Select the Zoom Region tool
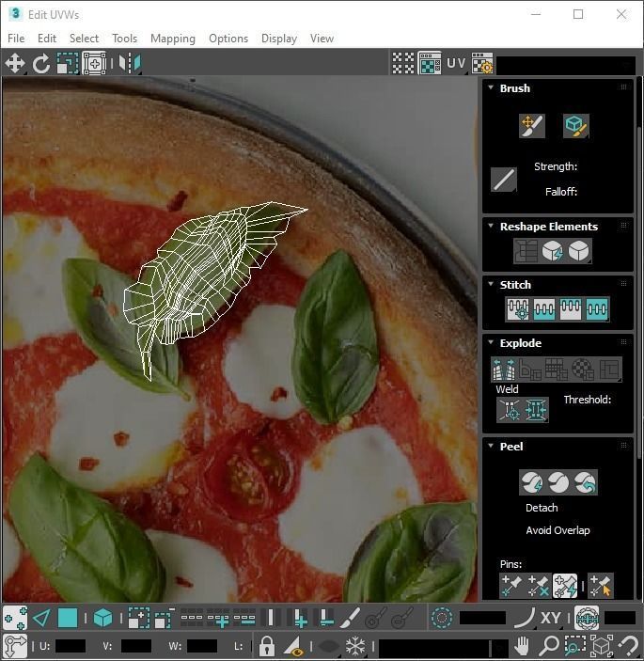The image size is (644, 661). click(x=575, y=645)
